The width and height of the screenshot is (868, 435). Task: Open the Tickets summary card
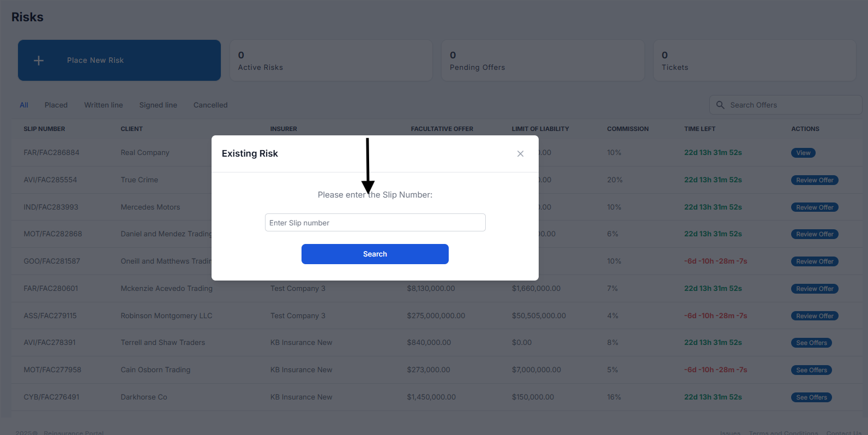[754, 61]
